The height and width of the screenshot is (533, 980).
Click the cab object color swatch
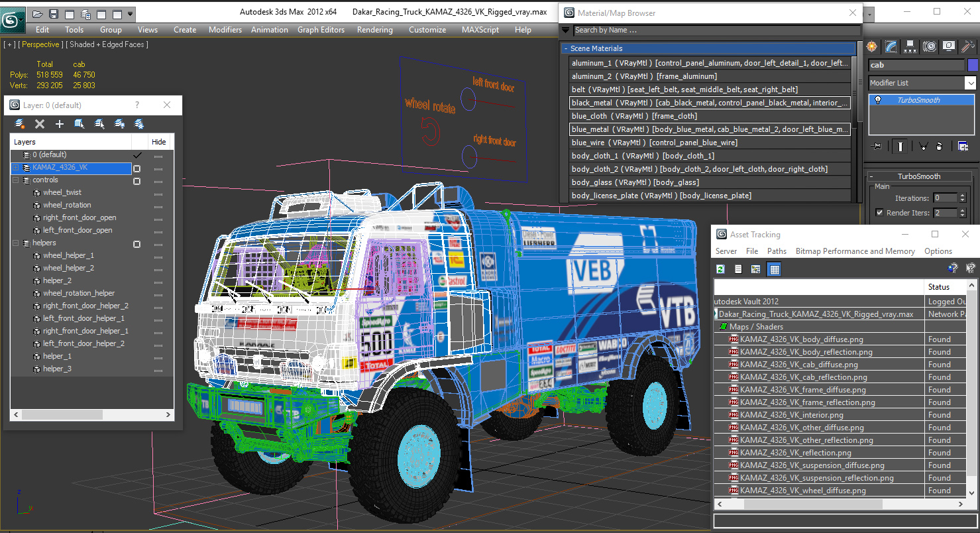(973, 65)
